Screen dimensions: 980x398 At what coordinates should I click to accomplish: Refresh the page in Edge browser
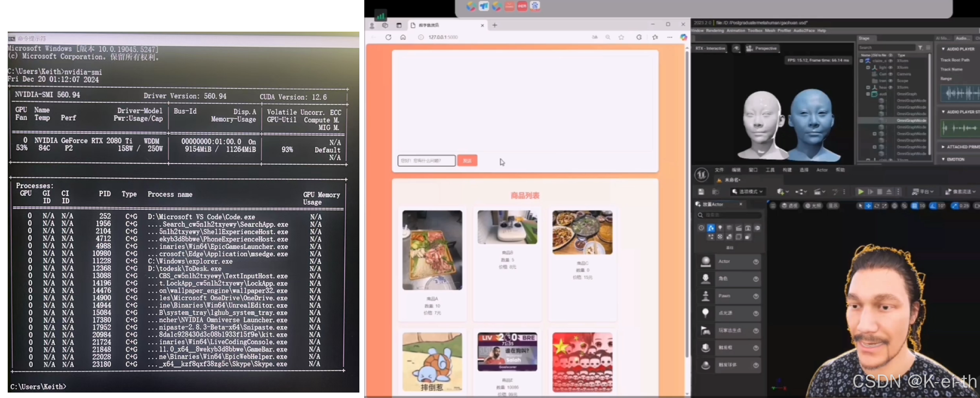[x=388, y=37]
